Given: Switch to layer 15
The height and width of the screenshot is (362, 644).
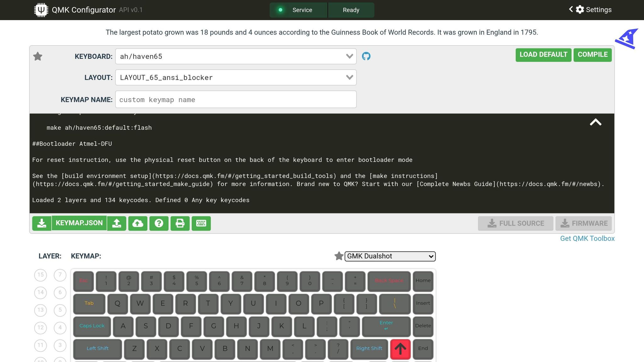Looking at the screenshot, I should pos(40,275).
